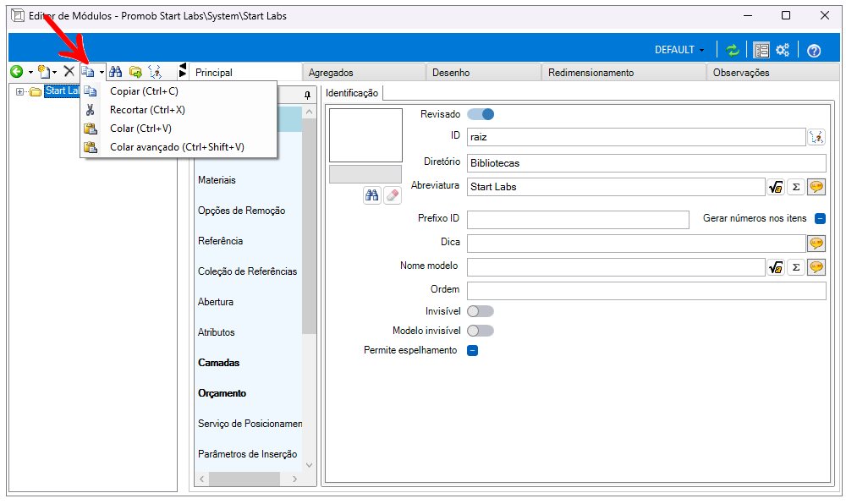Viewport: 846px width, 504px height.
Task: Click the sigma icon beside Nome modelo
Action: click(x=795, y=267)
